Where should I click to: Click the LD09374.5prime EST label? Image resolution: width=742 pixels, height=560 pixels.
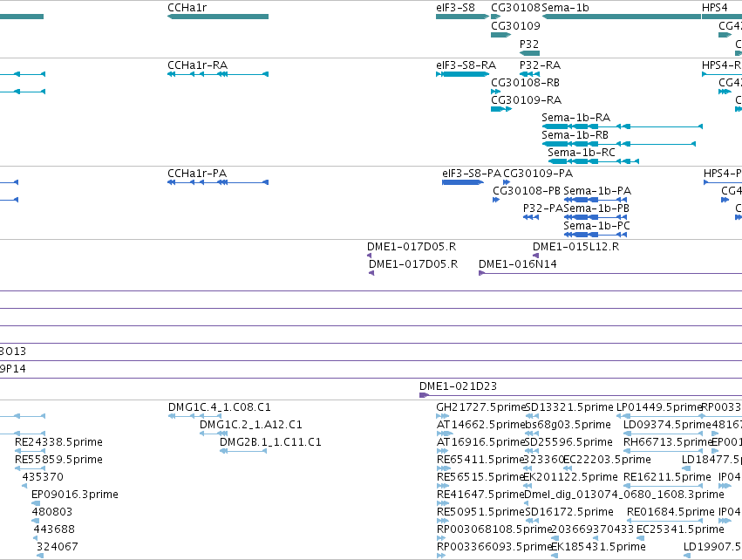point(667,425)
